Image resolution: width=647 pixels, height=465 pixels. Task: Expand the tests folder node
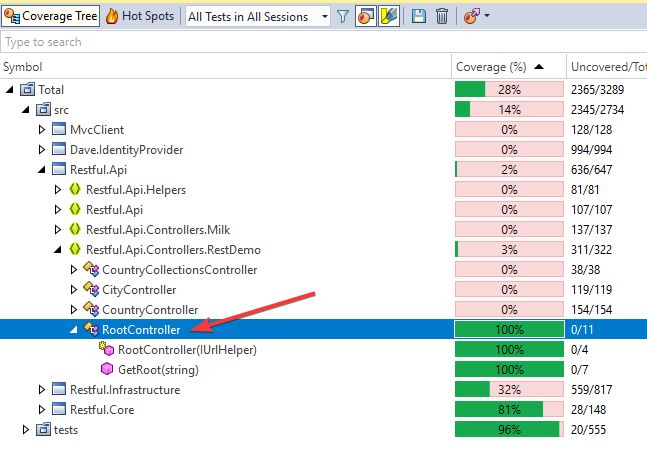pyautogui.click(x=26, y=430)
